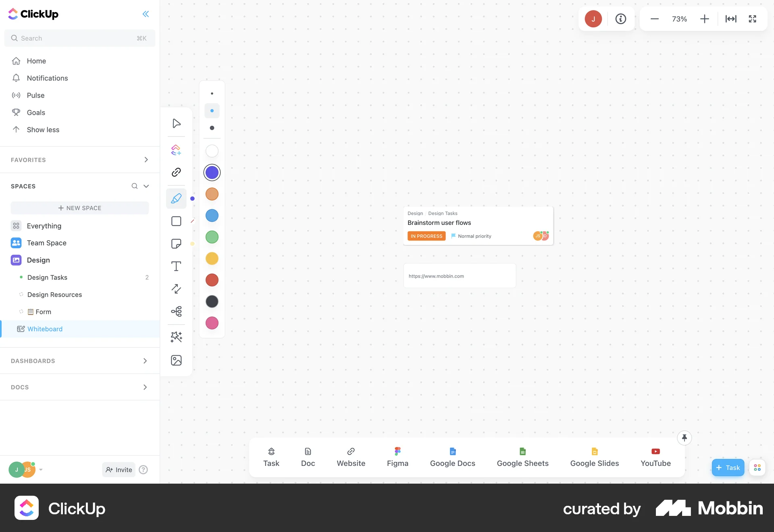Collapse the Spaces list

click(x=146, y=186)
